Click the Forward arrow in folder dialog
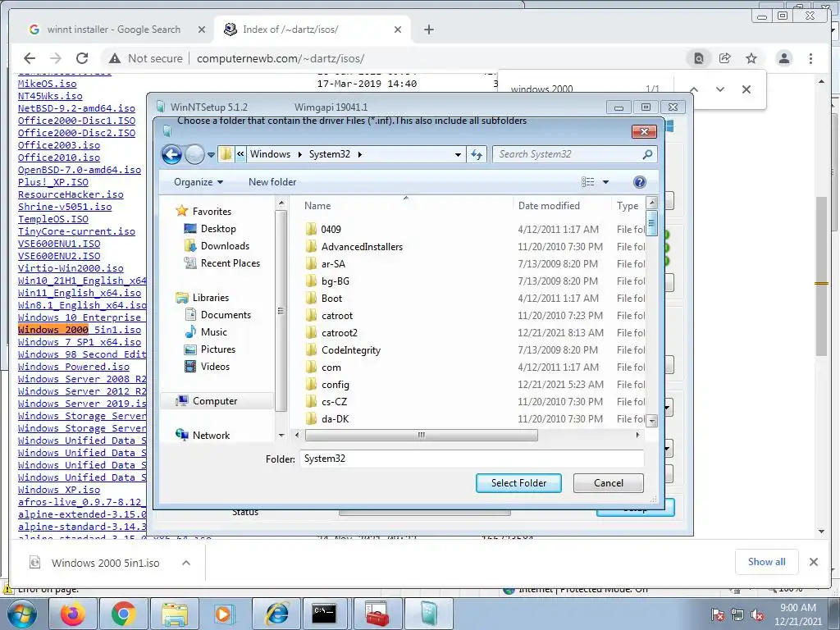This screenshot has height=630, width=840. (194, 155)
